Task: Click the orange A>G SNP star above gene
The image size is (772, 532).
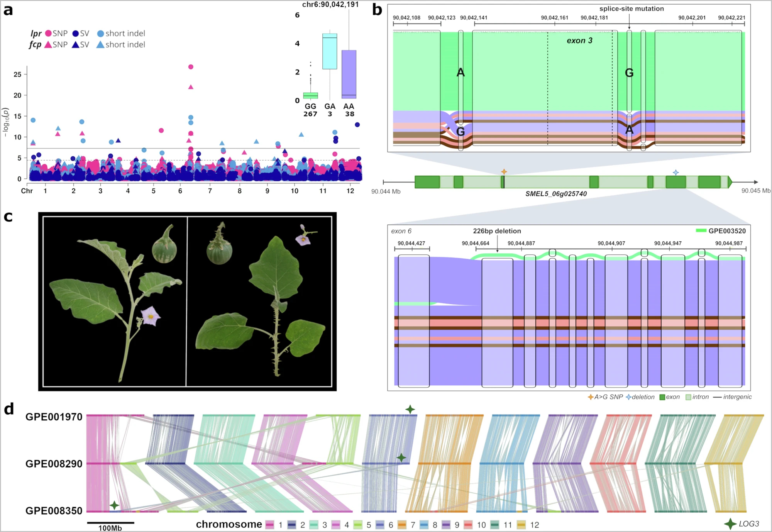Action: (x=504, y=171)
